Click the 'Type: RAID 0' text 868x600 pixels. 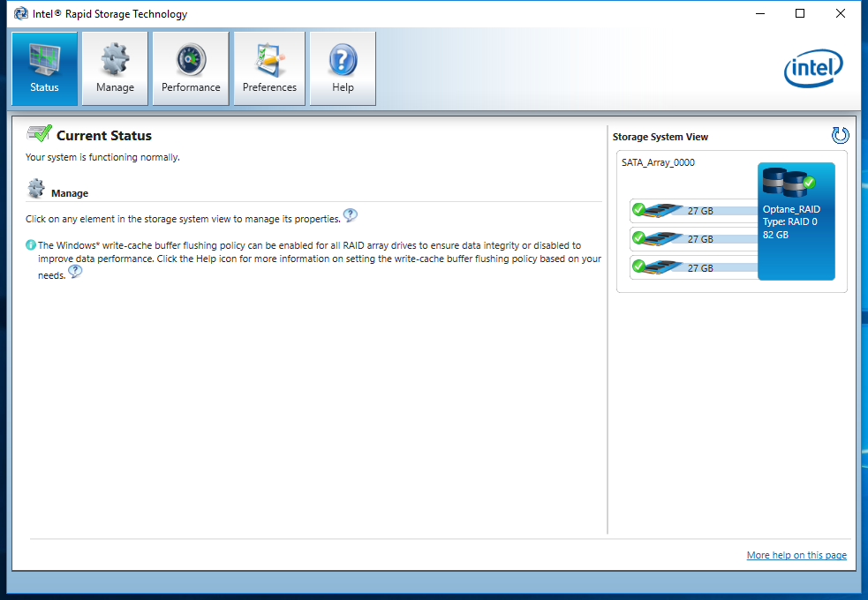pyautogui.click(x=790, y=221)
